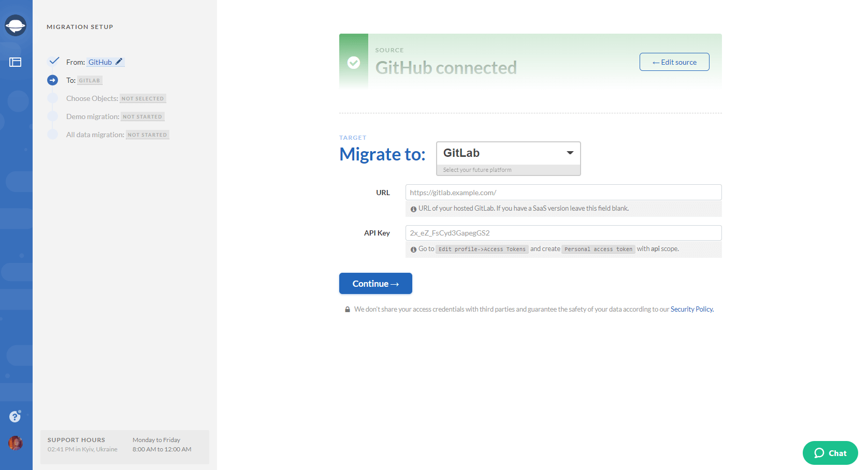Viewport: 868px width, 470px height.
Task: Select the Choose Objects step
Action: (x=116, y=98)
